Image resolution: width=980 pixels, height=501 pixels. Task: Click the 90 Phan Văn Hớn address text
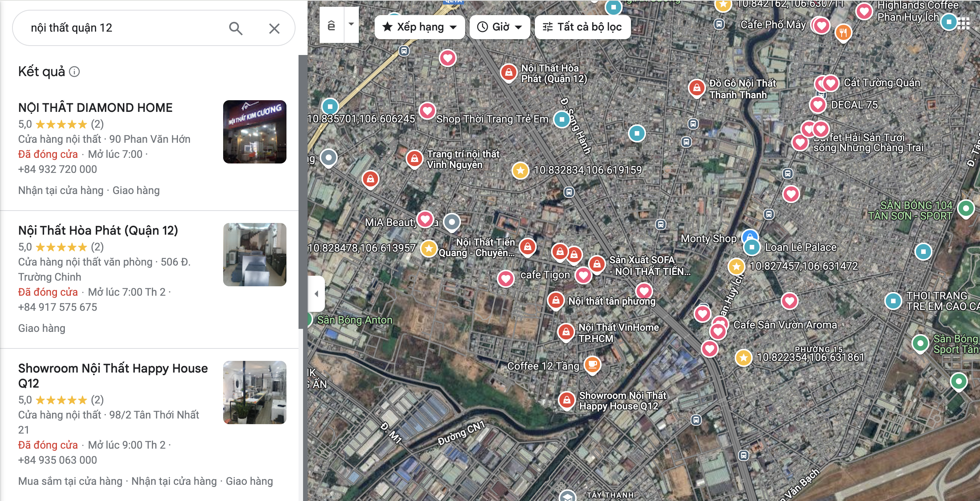[150, 139]
